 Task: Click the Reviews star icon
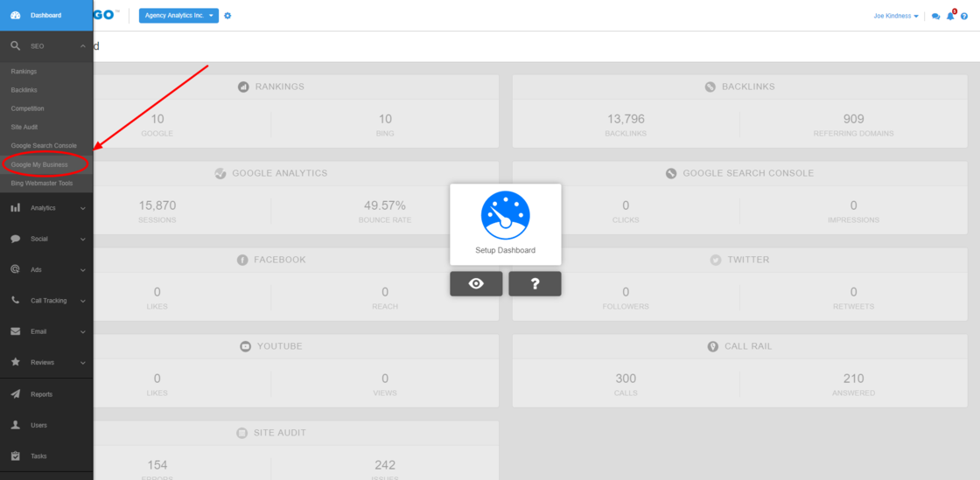(x=16, y=362)
